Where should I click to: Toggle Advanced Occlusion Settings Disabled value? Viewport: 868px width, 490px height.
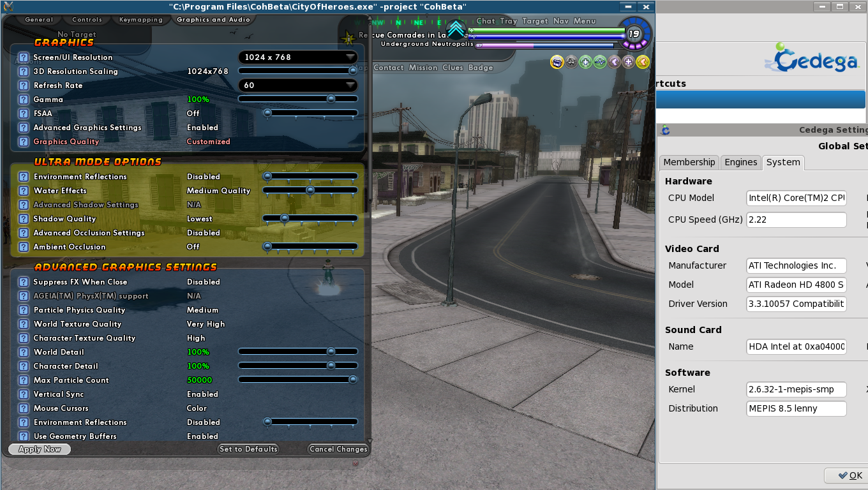(204, 233)
